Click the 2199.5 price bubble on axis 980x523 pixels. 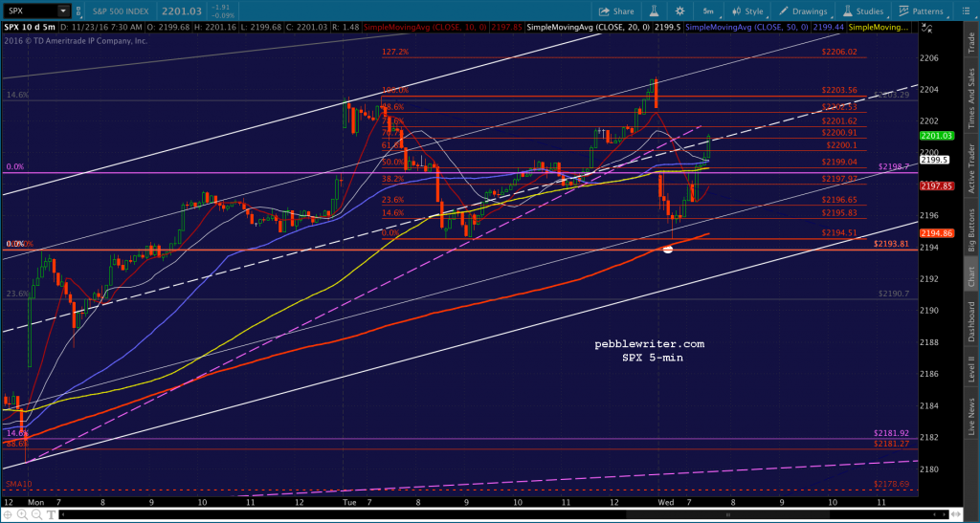pyautogui.click(x=932, y=160)
